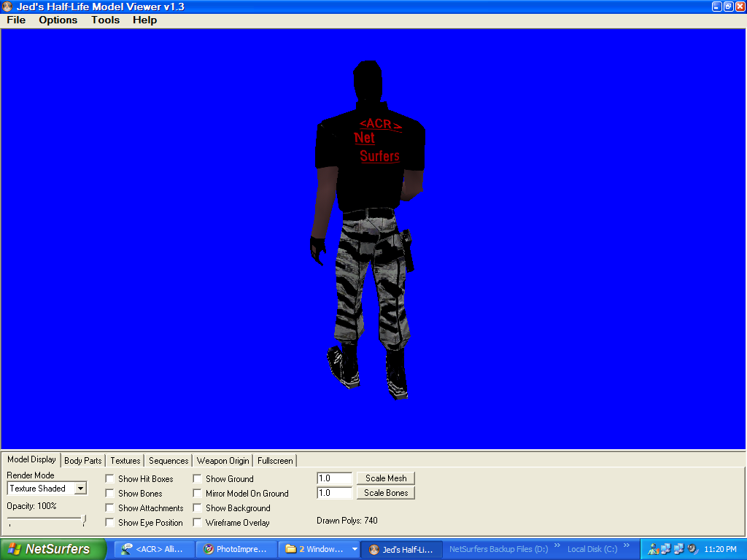747x560 pixels.
Task: Close the Model Viewer window
Action: [x=740, y=7]
